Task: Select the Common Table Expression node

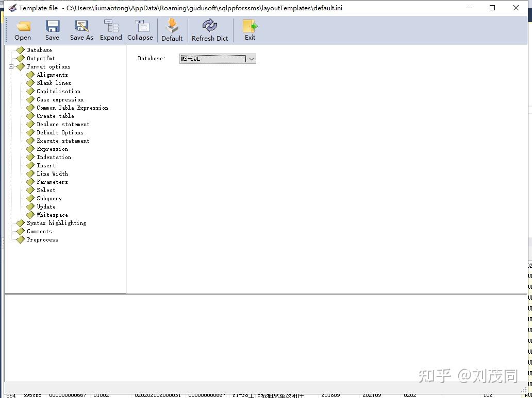Action: pos(72,108)
